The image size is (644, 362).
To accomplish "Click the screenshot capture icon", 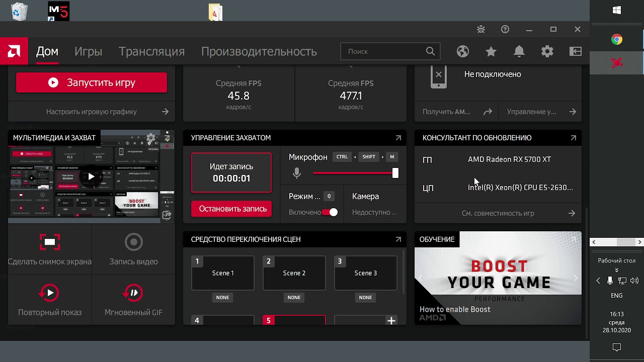I will coord(49,242).
